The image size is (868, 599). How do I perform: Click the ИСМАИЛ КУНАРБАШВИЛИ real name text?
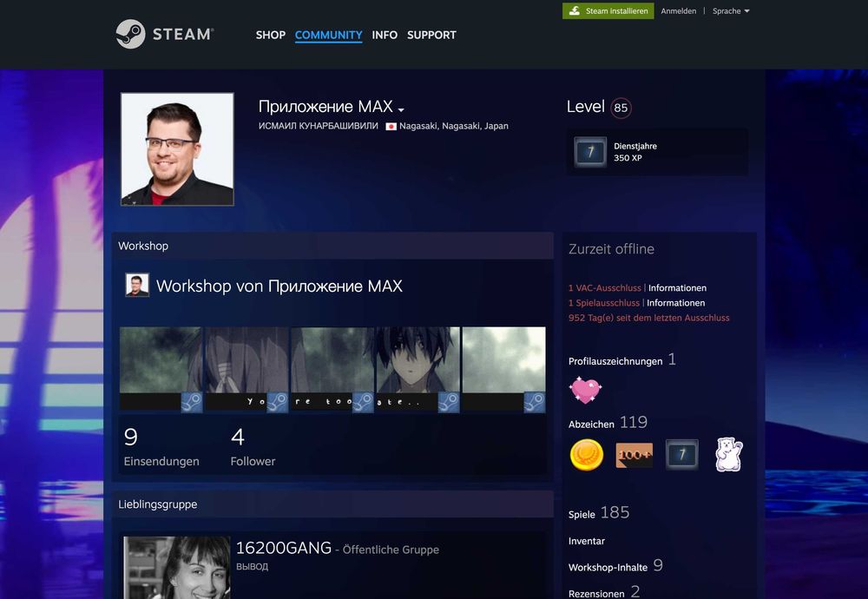coord(319,126)
